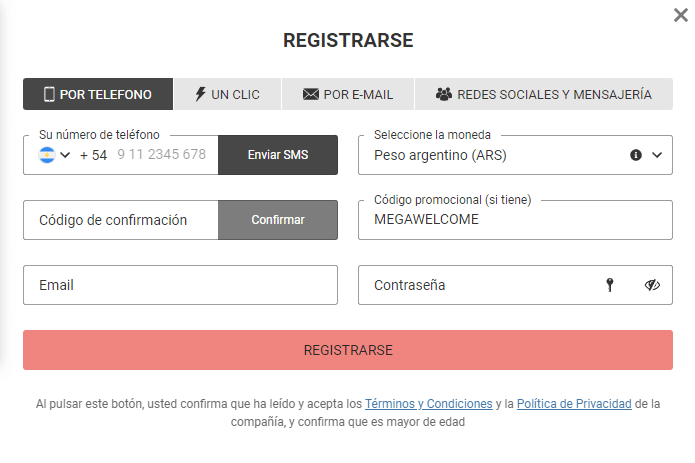Click the Confirmar button
The image size is (695, 463).
pyautogui.click(x=278, y=220)
